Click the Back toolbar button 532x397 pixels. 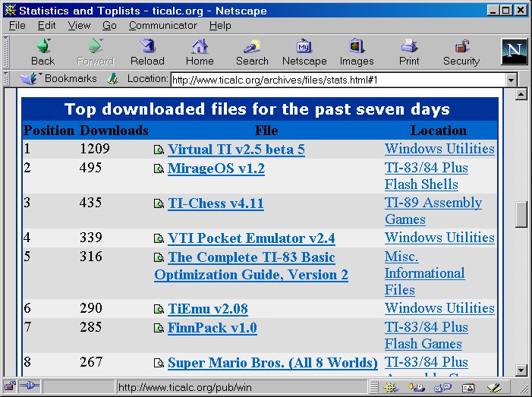point(42,52)
